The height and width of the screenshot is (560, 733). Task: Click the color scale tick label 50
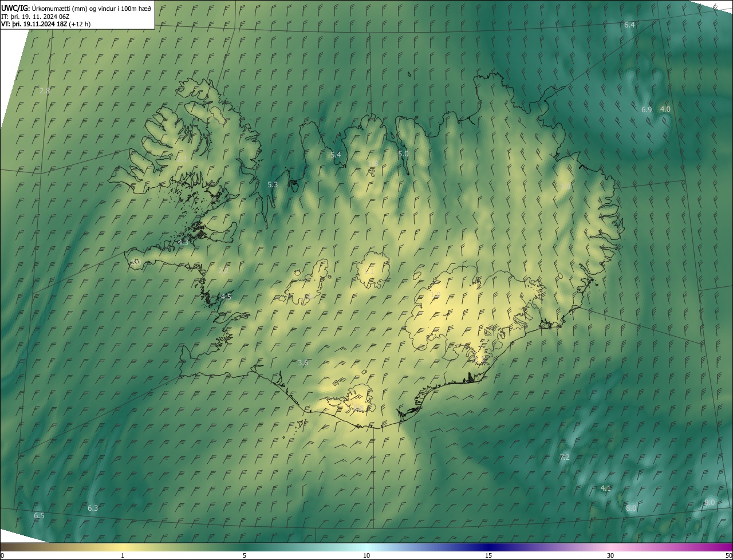[728, 555]
